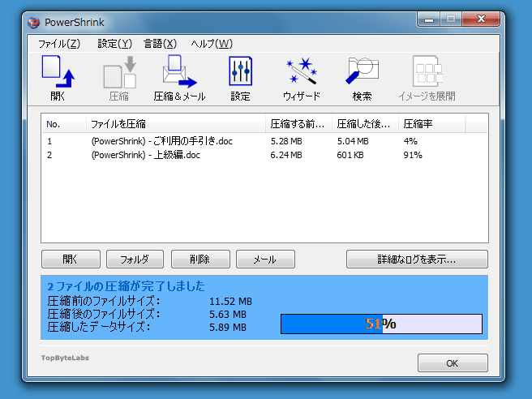The height and width of the screenshot is (399, 532).
Task: Close the PowerShrink window
Action: [481, 19]
